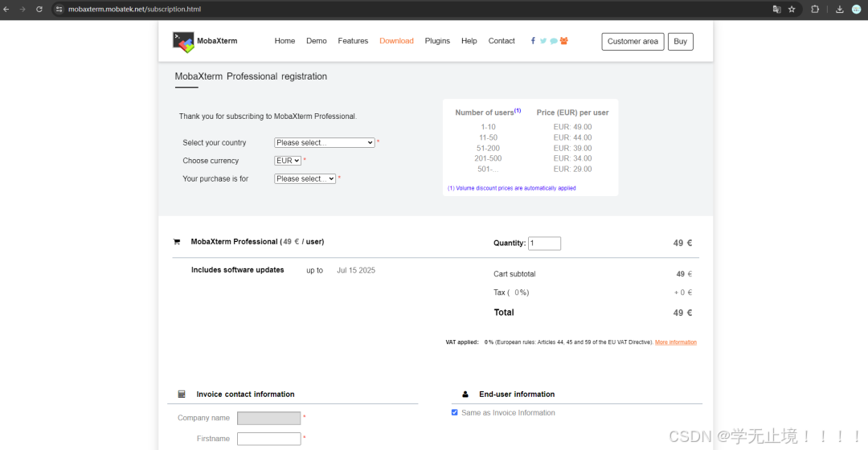Viewport: 868px width, 450px height.
Task: Open the Plugins menu item
Action: coord(437,41)
